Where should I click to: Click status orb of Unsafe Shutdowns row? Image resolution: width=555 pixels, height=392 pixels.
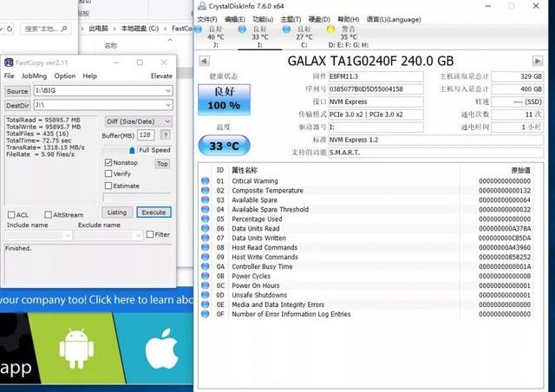tap(206, 295)
